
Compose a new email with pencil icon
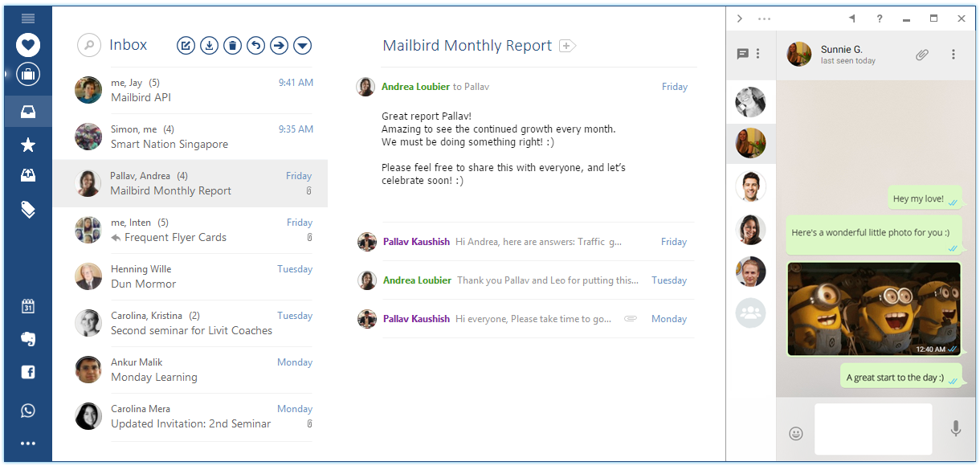(x=186, y=46)
